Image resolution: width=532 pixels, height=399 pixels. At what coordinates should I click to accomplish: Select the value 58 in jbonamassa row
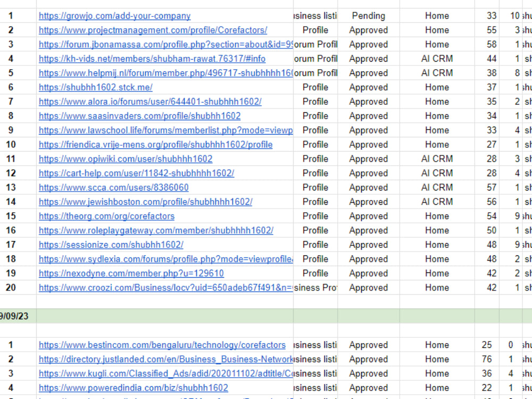[487, 45]
